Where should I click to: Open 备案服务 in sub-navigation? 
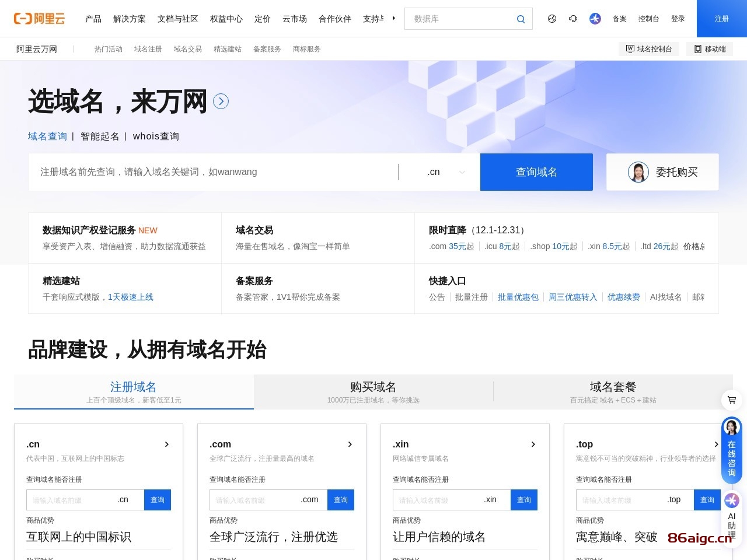point(267,49)
